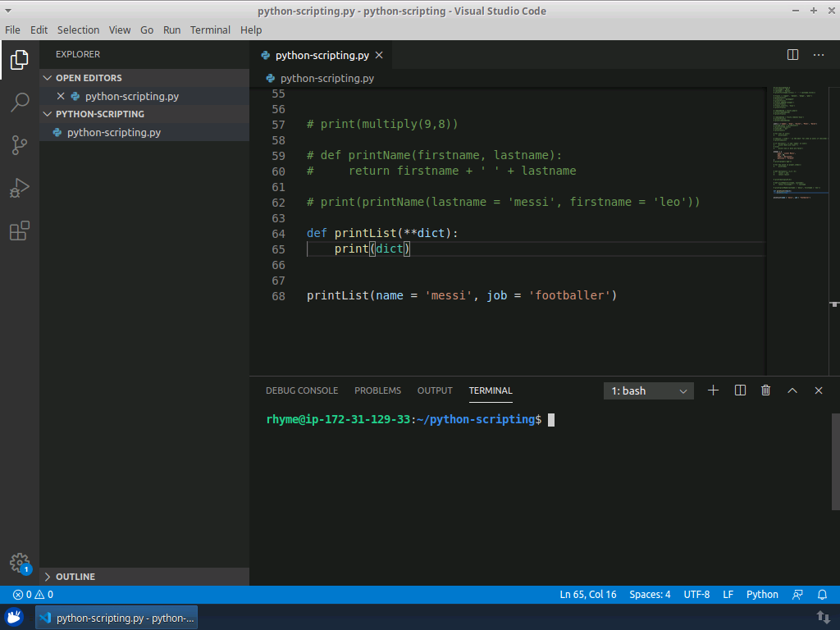840x630 pixels.
Task: Kill the terminal with trash icon
Action: (765, 390)
